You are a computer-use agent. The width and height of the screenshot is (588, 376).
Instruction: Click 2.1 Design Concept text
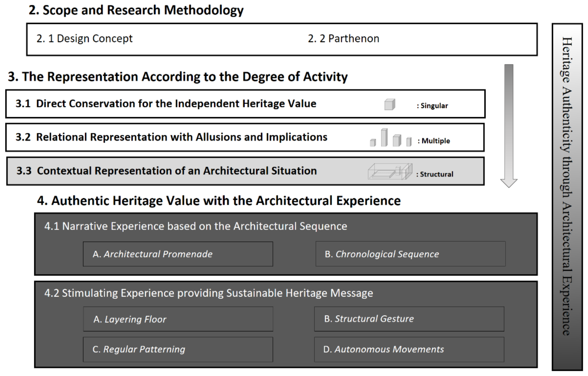pos(85,39)
